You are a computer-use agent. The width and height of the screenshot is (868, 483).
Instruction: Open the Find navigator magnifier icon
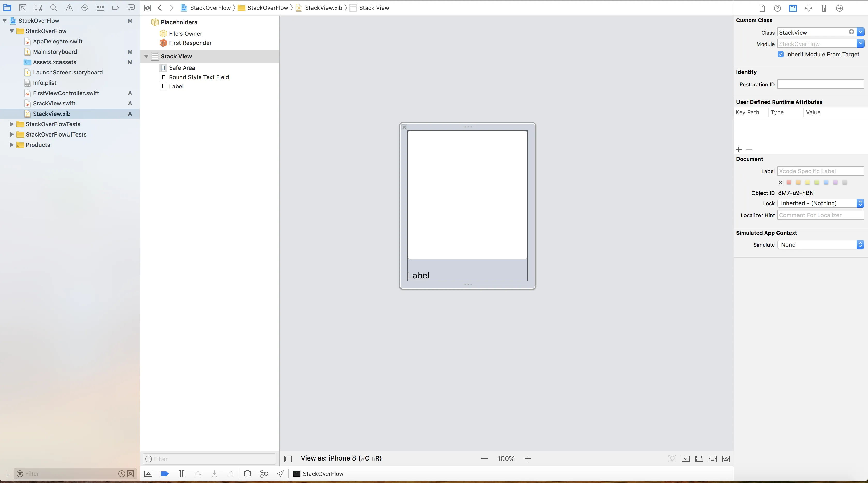53,8
